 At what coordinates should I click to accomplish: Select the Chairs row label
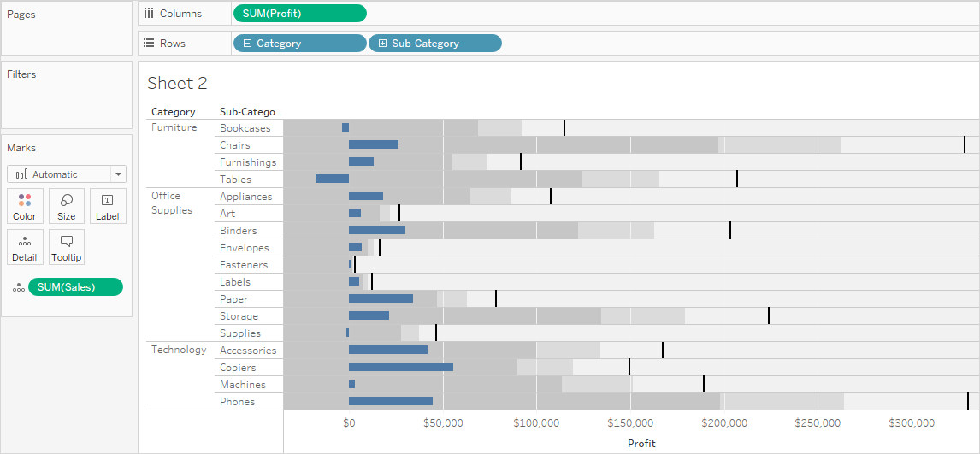(235, 144)
